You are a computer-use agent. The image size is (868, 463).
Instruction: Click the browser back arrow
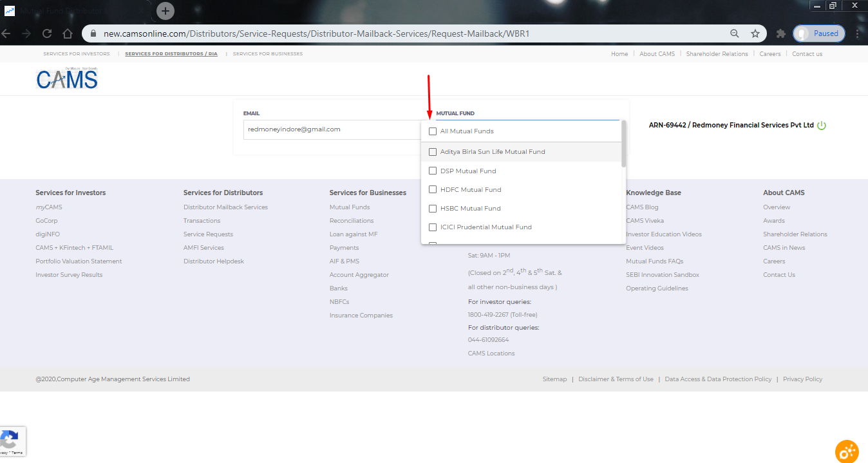(x=5, y=33)
